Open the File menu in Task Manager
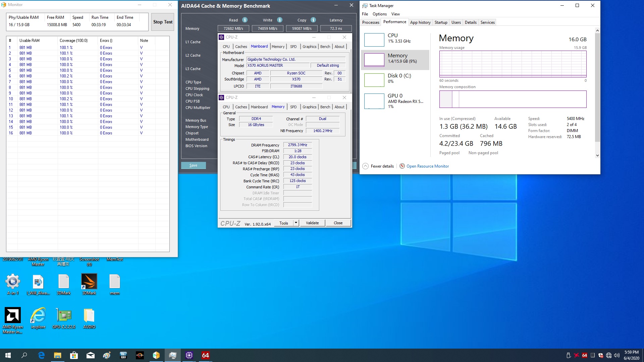644x362 pixels. (x=365, y=14)
